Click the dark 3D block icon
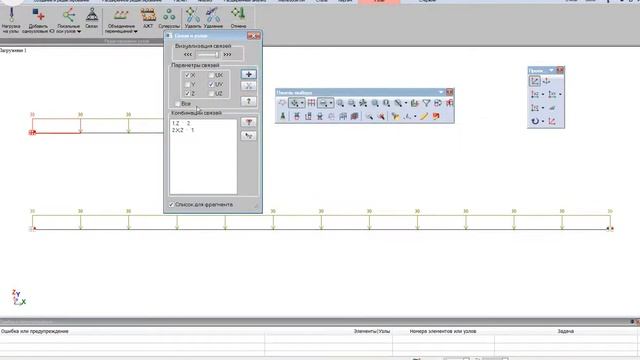The width and height of the screenshot is (640, 360). click(x=354, y=116)
